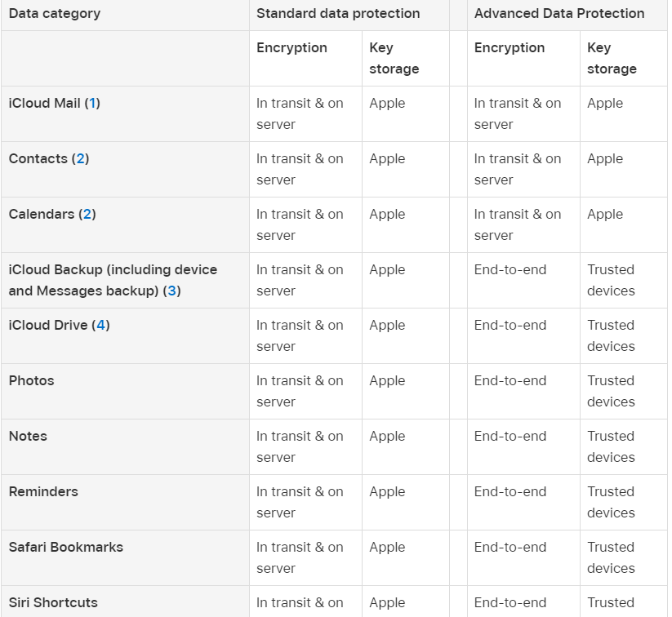Image resolution: width=672 pixels, height=617 pixels.
Task: Open footnote 3 link after iCloud Backup
Action: (x=171, y=291)
